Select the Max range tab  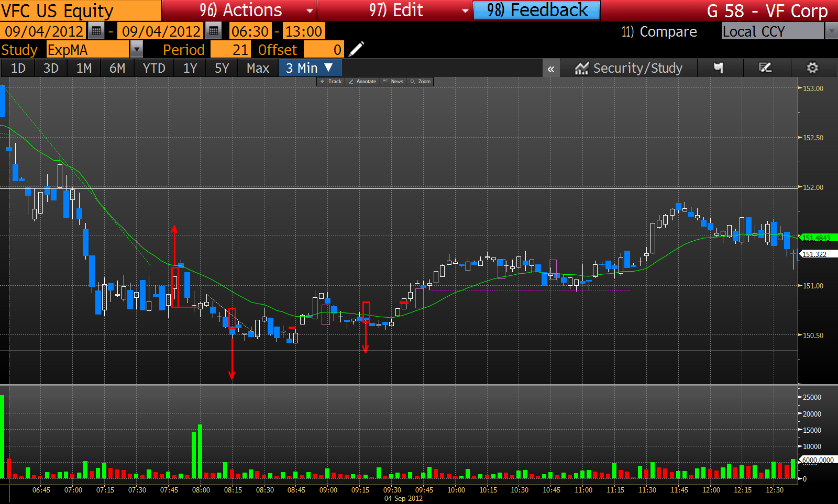click(258, 68)
